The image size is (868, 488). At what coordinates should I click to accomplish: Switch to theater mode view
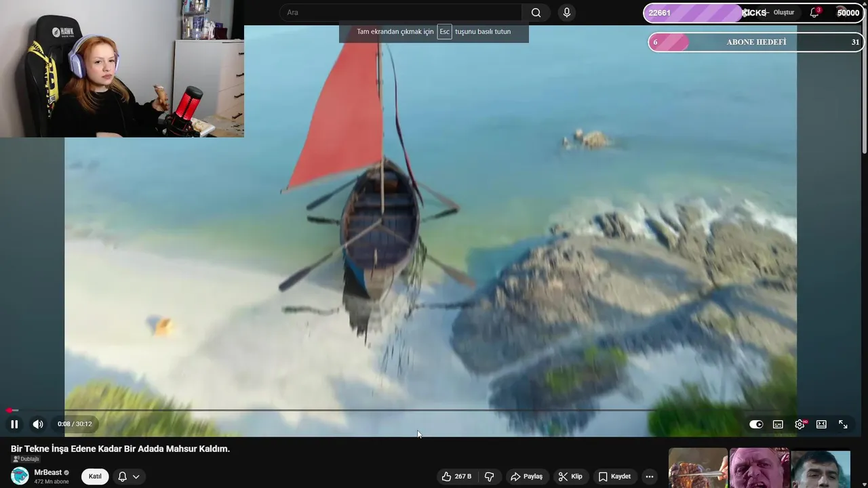[x=821, y=424]
